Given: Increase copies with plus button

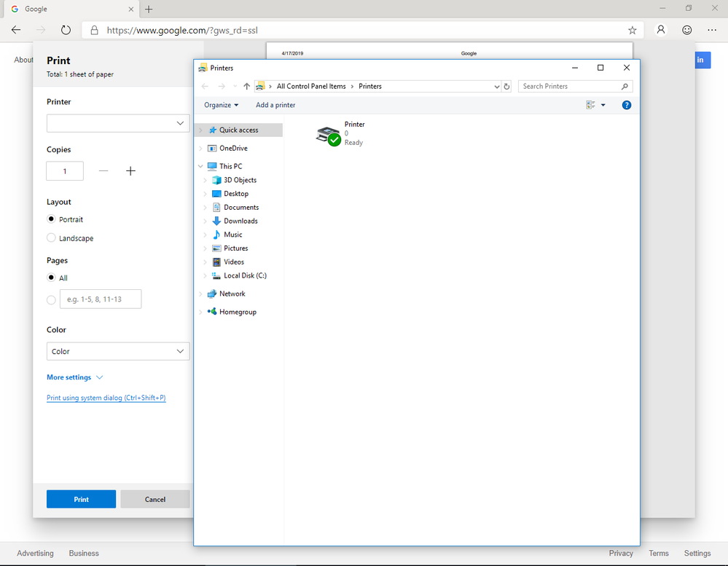Looking at the screenshot, I should pos(130,171).
